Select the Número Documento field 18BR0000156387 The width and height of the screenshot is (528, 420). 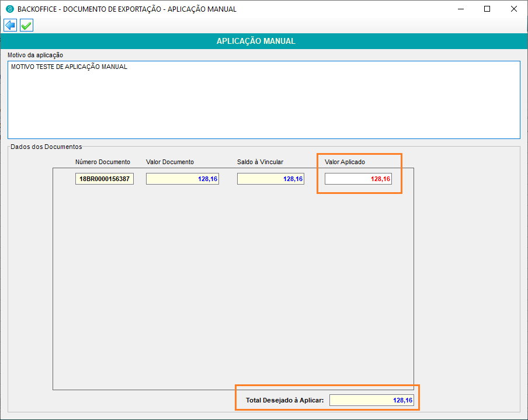(x=105, y=179)
